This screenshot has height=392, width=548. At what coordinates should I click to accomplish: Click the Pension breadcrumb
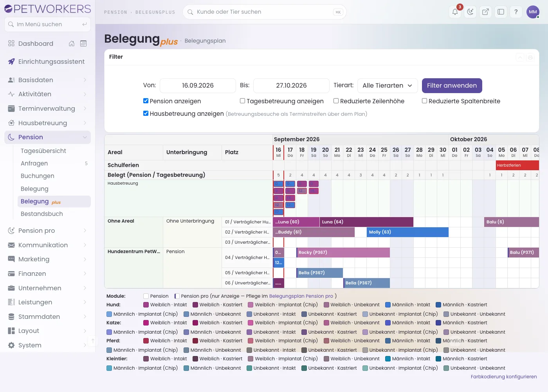pos(115,12)
